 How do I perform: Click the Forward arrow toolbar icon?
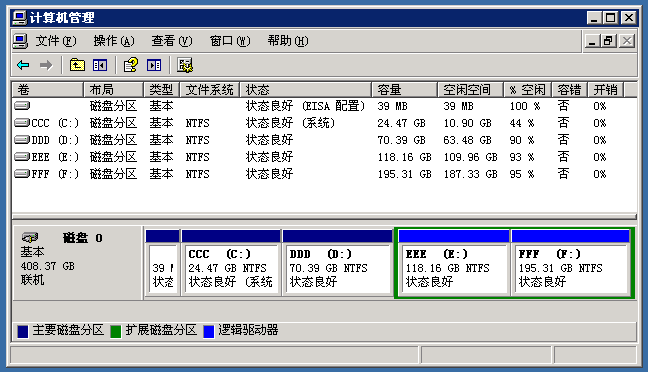46,65
